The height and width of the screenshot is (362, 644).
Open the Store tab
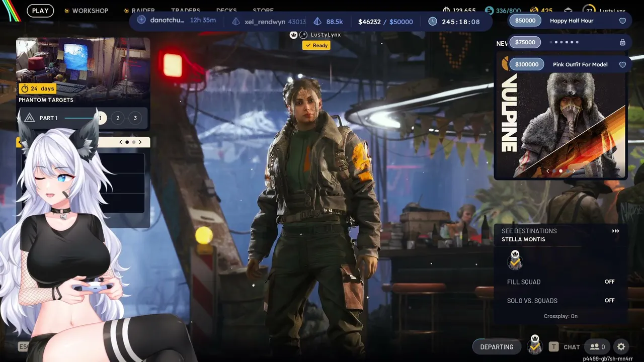(263, 11)
